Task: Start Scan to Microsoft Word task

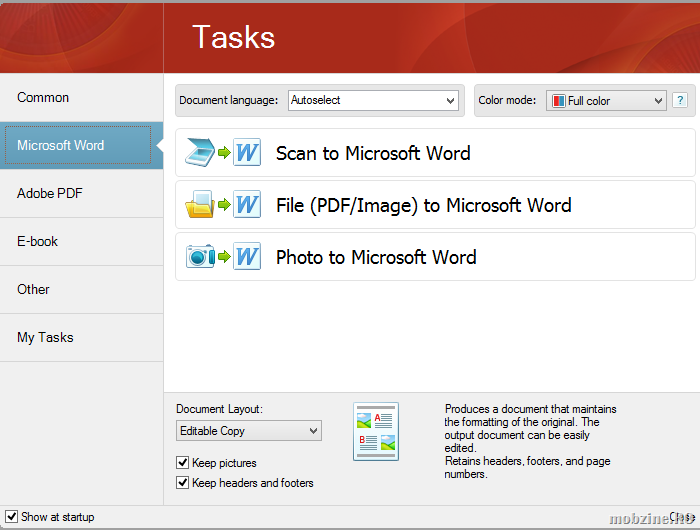Action: point(435,153)
